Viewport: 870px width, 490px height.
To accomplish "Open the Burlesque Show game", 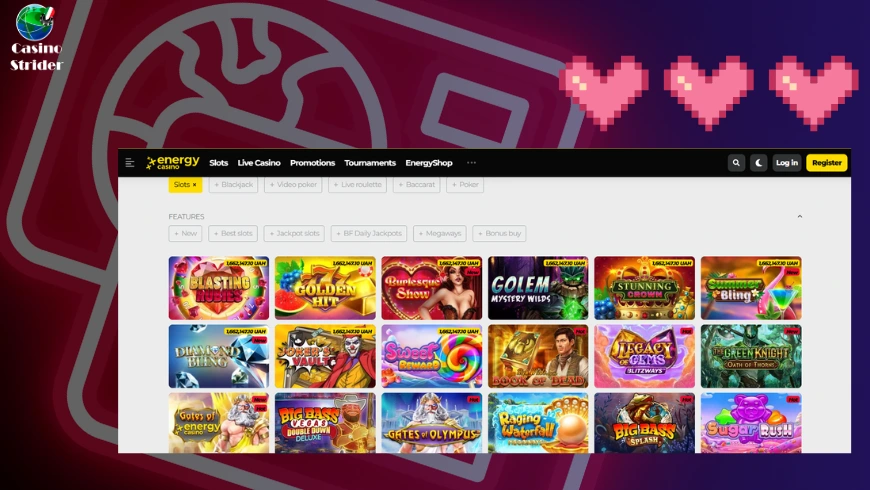I will pyautogui.click(x=432, y=288).
